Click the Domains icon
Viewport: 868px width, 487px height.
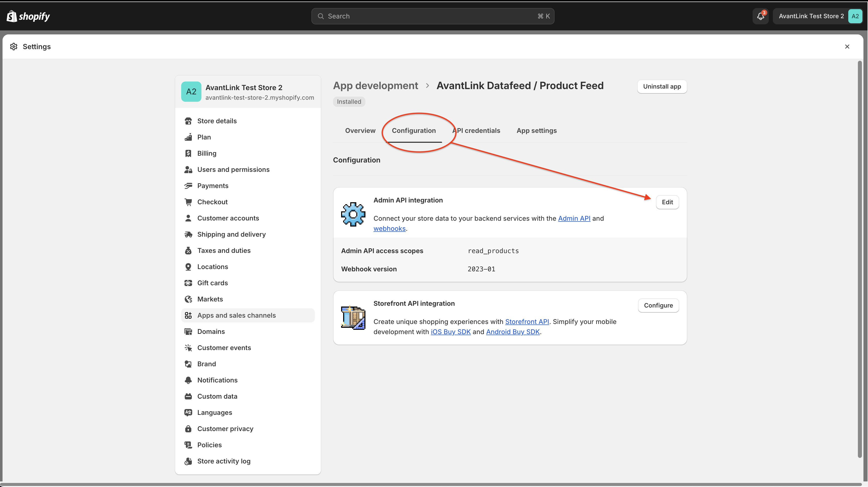tap(188, 331)
